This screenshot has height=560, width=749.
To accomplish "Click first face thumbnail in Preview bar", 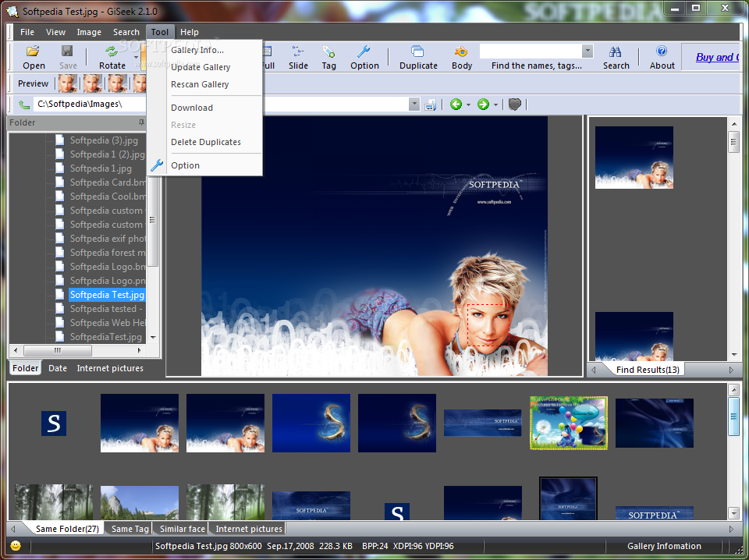I will [68, 83].
